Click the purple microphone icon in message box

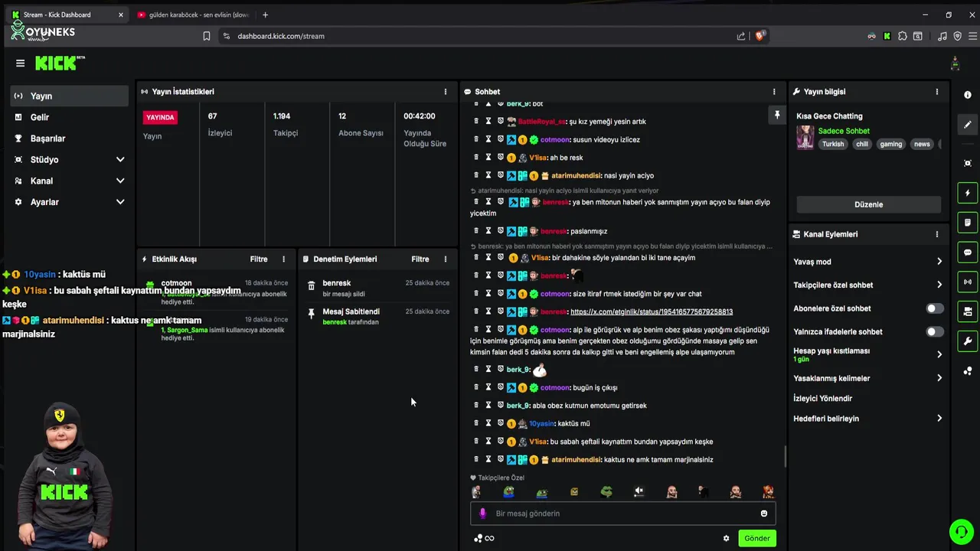pos(482,514)
